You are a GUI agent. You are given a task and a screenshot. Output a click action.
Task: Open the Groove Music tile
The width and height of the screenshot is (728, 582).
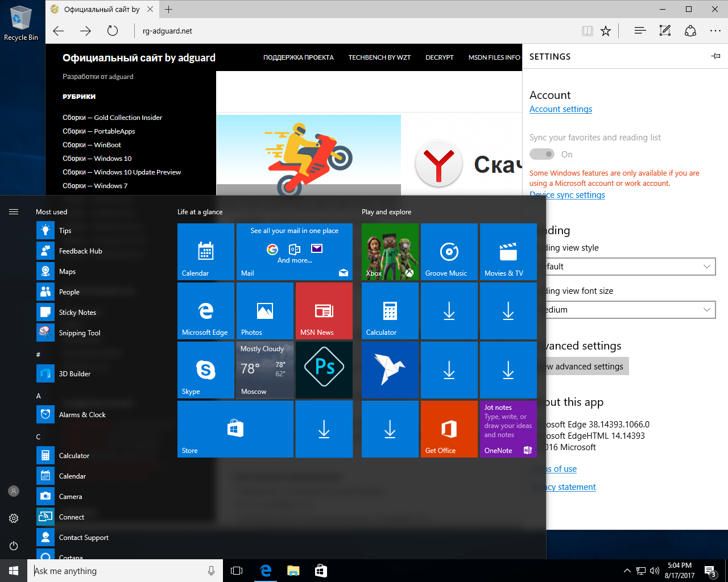tap(449, 252)
